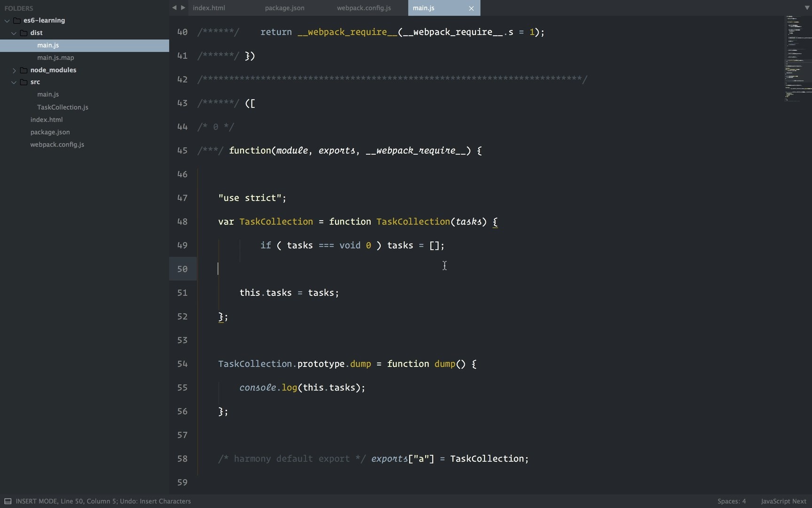Open main.js.map in the sidebar

click(x=55, y=57)
